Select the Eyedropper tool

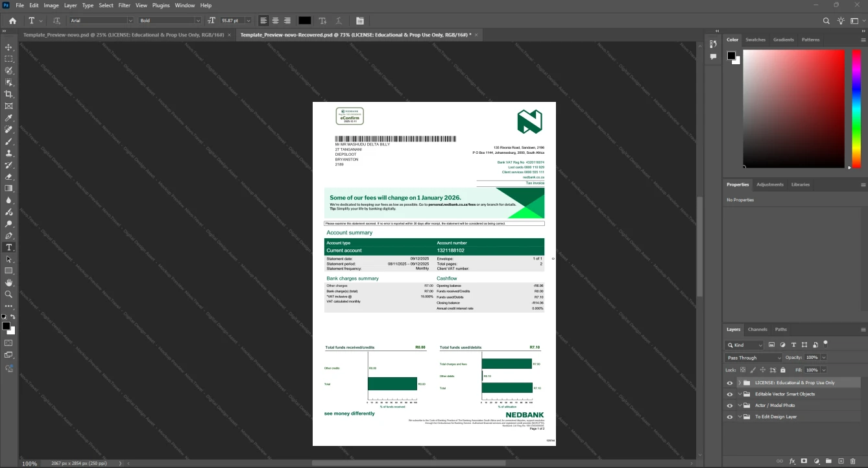[9, 118]
